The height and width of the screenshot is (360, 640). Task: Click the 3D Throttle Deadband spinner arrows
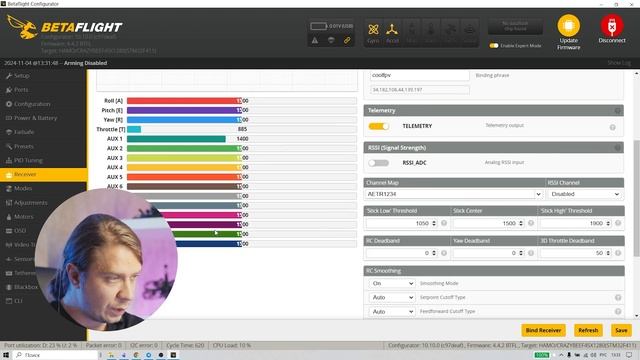pyautogui.click(x=608, y=253)
